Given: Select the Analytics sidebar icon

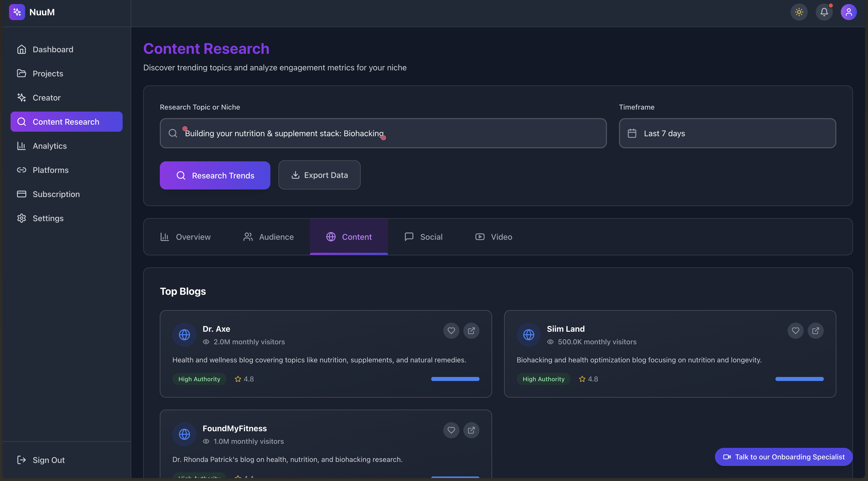Looking at the screenshot, I should 22,146.
